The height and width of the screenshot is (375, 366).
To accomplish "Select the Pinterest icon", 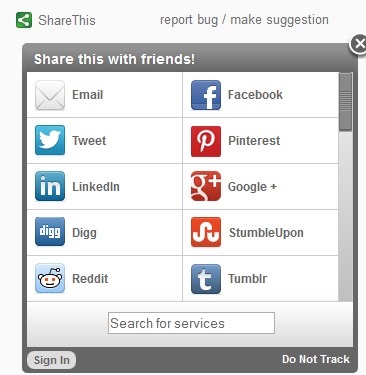I will (x=206, y=141).
